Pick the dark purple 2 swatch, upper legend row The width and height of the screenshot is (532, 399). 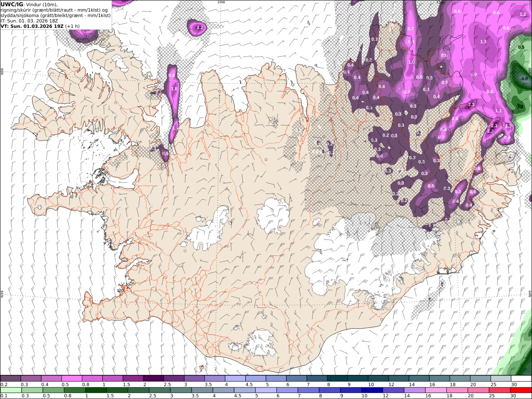153,379
